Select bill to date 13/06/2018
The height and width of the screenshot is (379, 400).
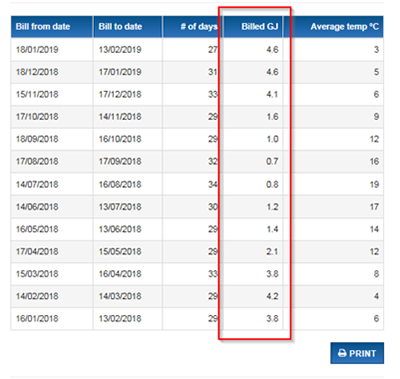(x=120, y=229)
